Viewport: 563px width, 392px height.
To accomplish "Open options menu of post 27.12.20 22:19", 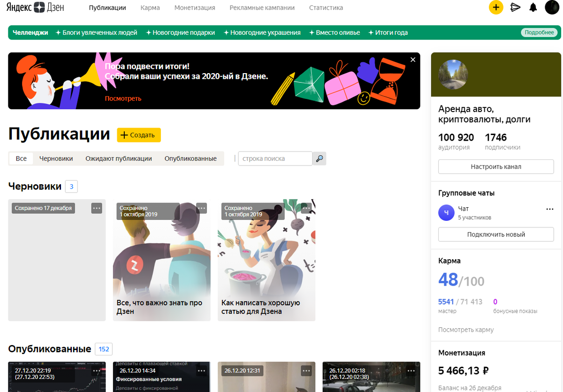I will click(x=97, y=370).
